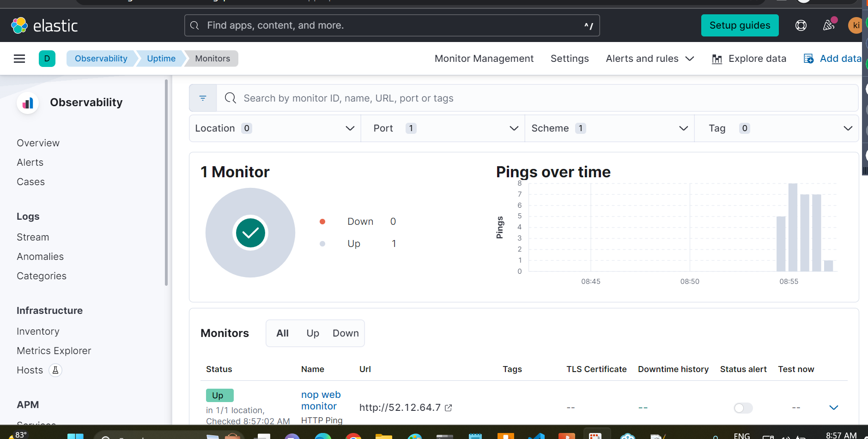Click the green check status icon

pyautogui.click(x=250, y=233)
